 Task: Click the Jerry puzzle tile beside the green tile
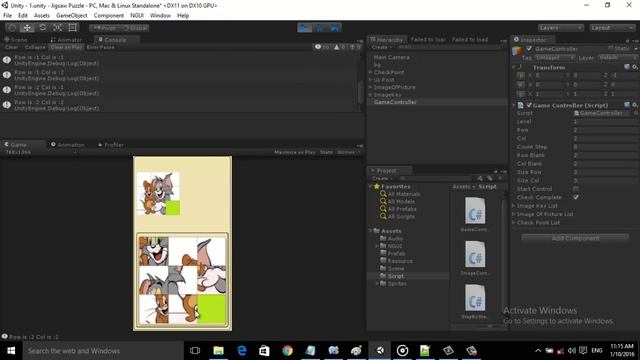pos(182,309)
